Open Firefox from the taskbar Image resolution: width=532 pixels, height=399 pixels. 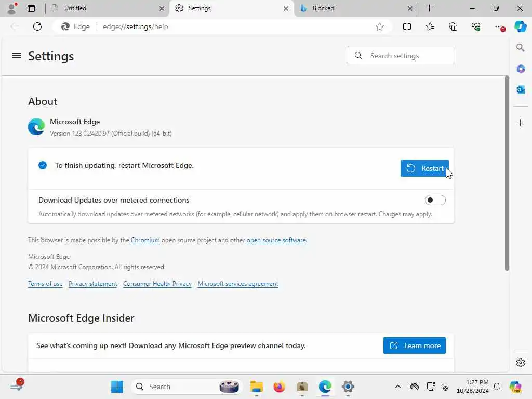[279, 387]
